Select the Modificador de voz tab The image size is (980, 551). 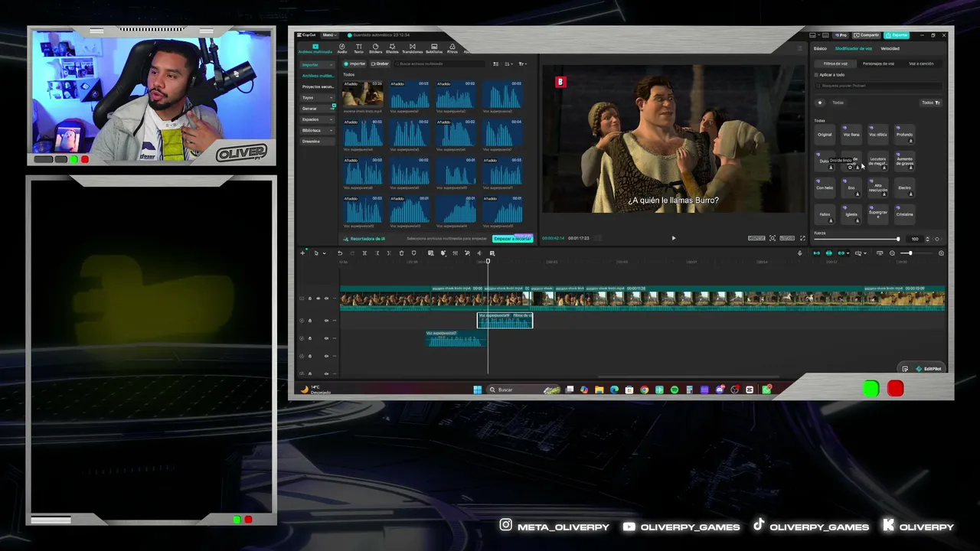pos(854,48)
